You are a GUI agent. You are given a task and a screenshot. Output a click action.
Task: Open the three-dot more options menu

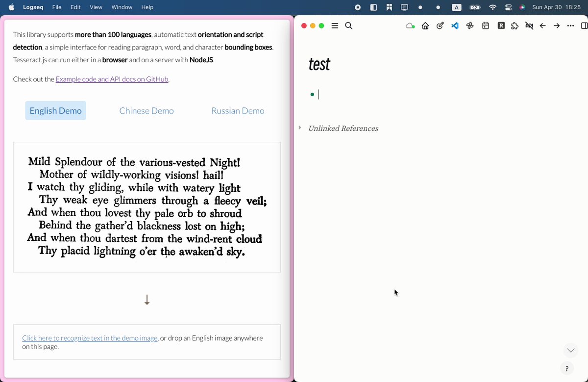click(x=570, y=25)
